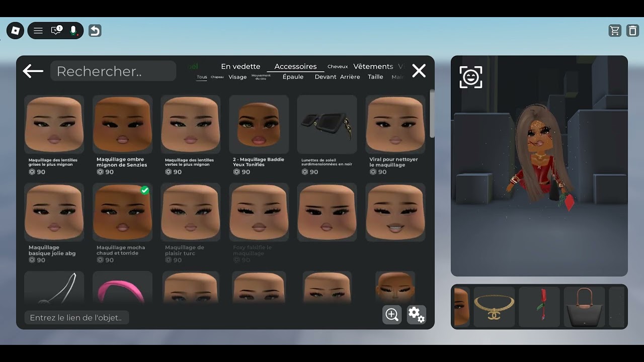Viewport: 644px width, 362px height.
Task: Go back with the left arrow
Action: (33, 71)
